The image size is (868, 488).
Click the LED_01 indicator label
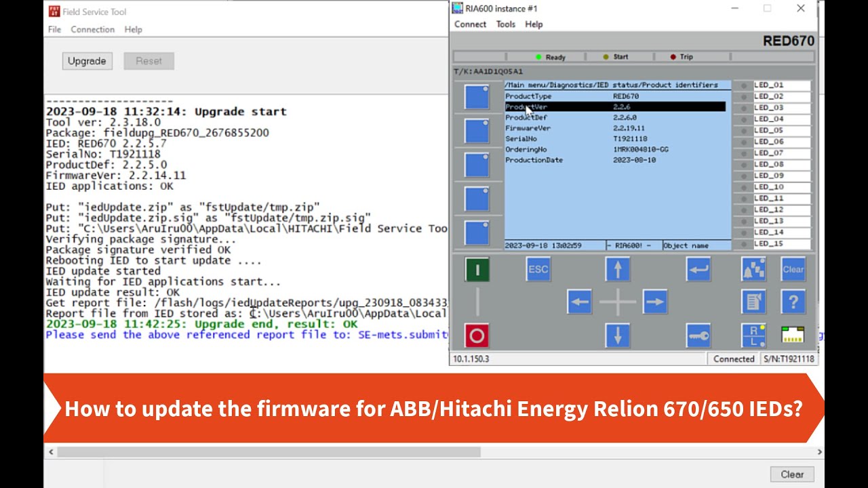coord(781,85)
